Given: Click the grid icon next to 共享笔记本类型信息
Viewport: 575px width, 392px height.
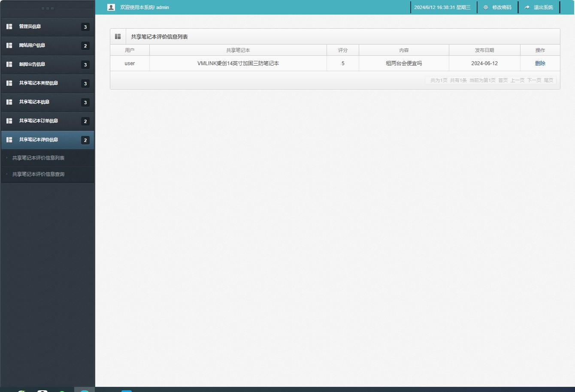Looking at the screenshot, I should pos(9,83).
